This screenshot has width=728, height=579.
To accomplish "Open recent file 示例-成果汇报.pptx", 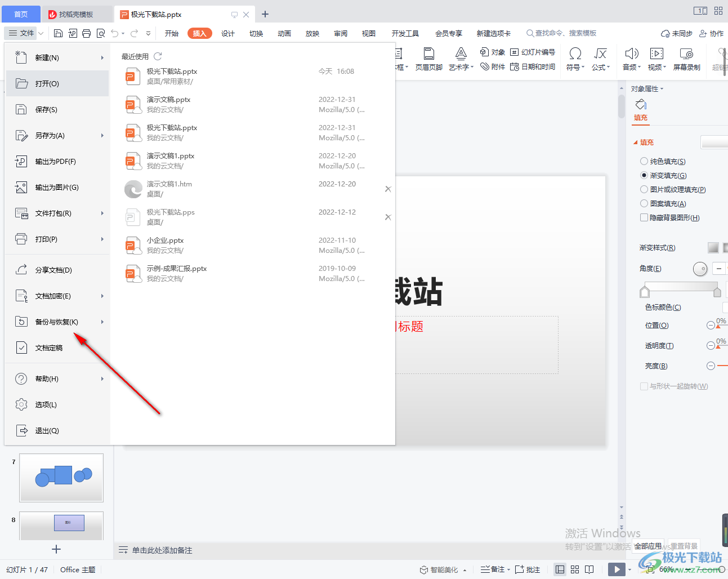I will click(253, 273).
